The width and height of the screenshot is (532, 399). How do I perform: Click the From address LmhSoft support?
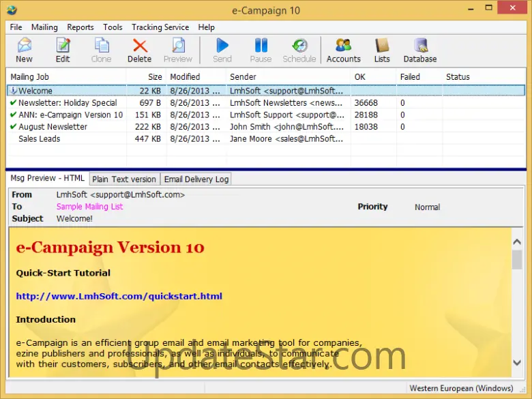(121, 195)
